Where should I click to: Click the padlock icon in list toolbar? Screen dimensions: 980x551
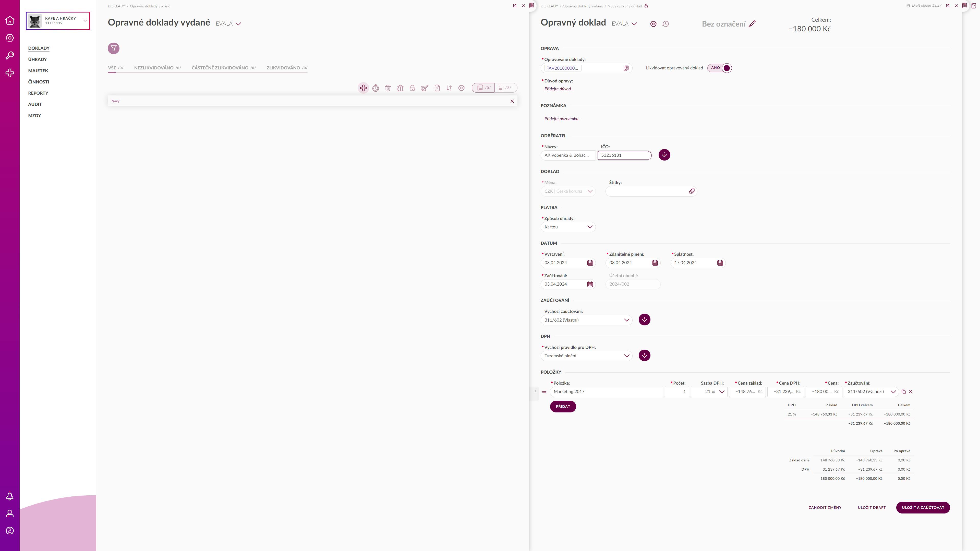click(412, 88)
